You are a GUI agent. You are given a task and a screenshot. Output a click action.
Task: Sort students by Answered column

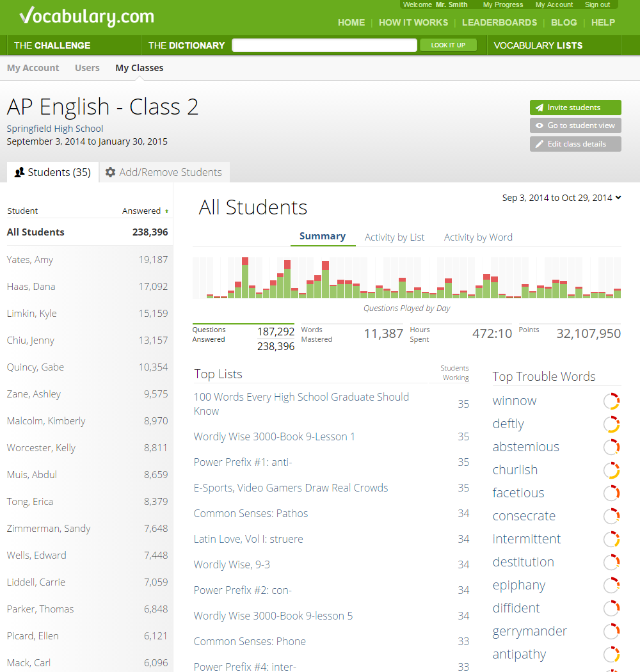click(x=145, y=211)
